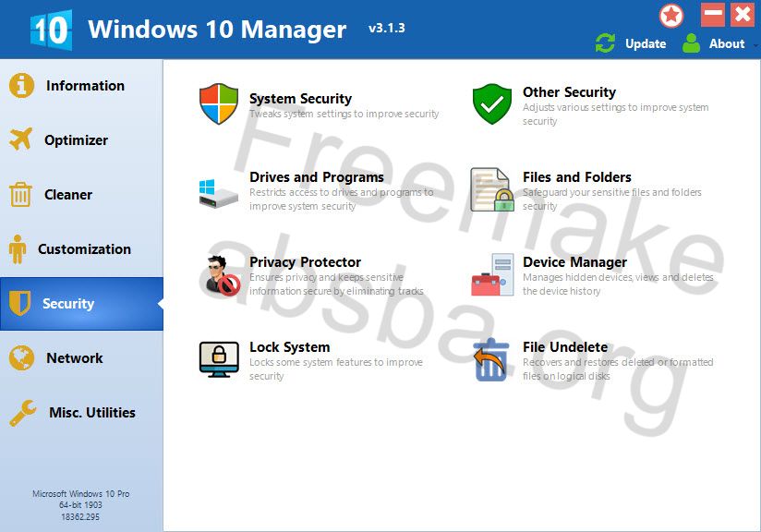Click the Cleaner trash can icon

pyautogui.click(x=20, y=194)
